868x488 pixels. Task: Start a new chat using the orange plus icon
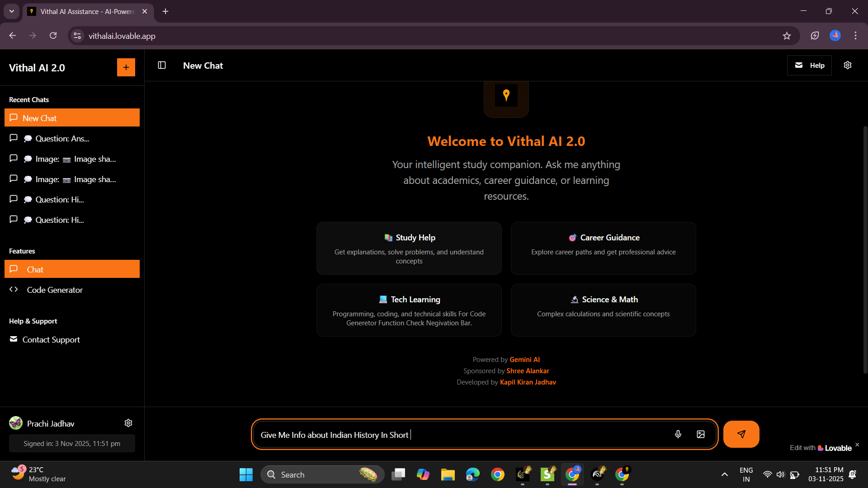pos(126,67)
